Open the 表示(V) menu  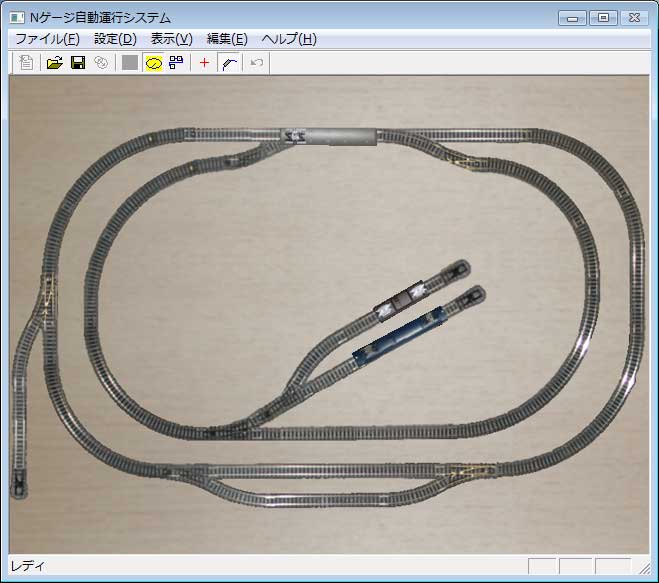(x=171, y=39)
